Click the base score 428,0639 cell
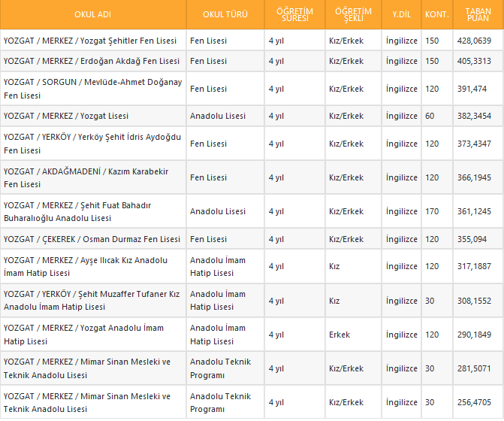This screenshot has width=504, height=421. (x=473, y=41)
